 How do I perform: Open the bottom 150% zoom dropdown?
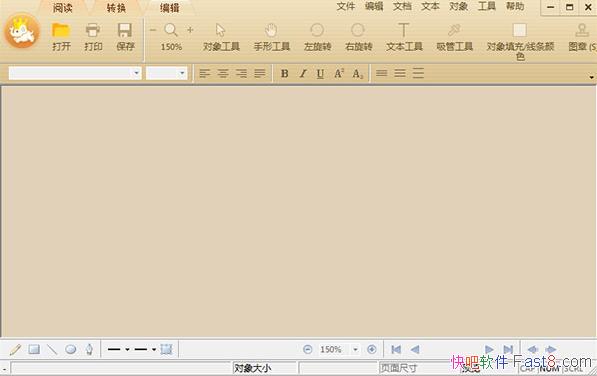point(355,349)
